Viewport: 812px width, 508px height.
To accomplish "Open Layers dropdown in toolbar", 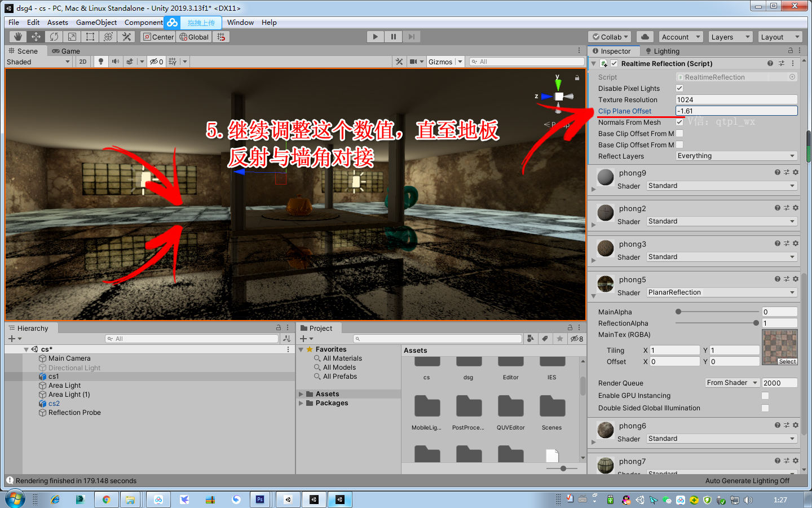I will 730,37.
